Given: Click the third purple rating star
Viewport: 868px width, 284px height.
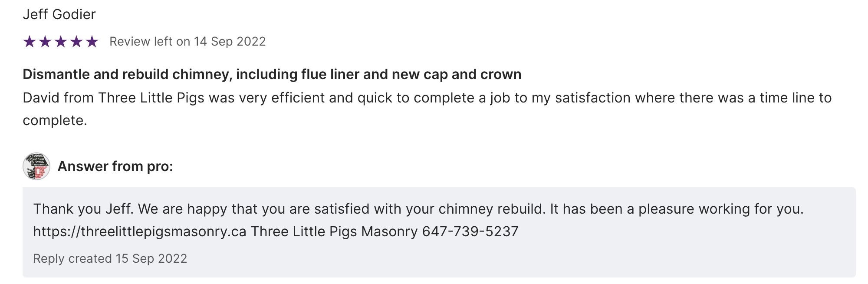Looking at the screenshot, I should click(61, 42).
